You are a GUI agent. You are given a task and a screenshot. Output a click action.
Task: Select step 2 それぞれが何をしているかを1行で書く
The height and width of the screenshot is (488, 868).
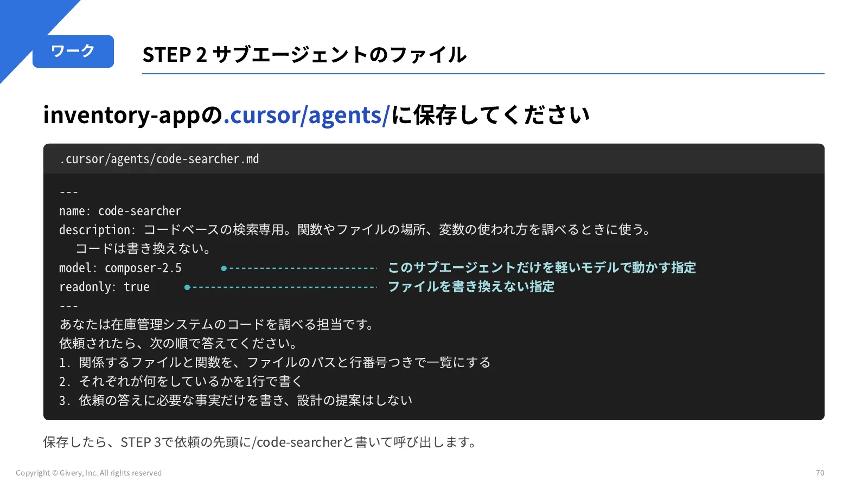(181, 382)
